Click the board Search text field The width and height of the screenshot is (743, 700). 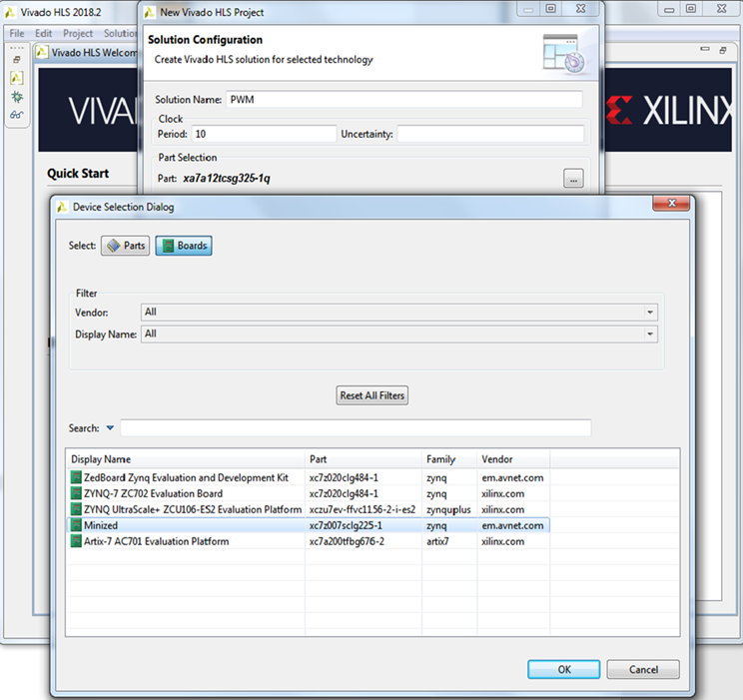pos(355,428)
